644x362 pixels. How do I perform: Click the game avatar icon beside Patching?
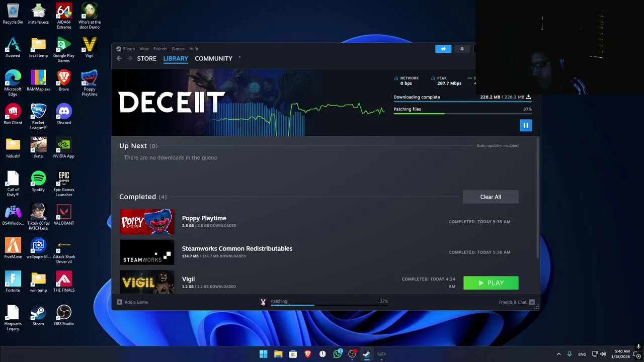point(263,302)
